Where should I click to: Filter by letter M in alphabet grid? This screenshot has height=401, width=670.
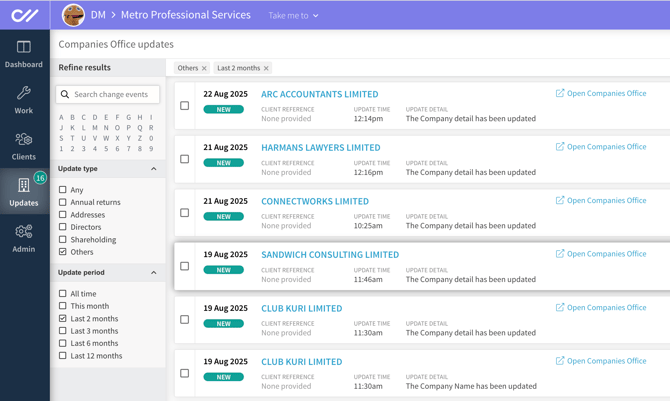tap(95, 128)
